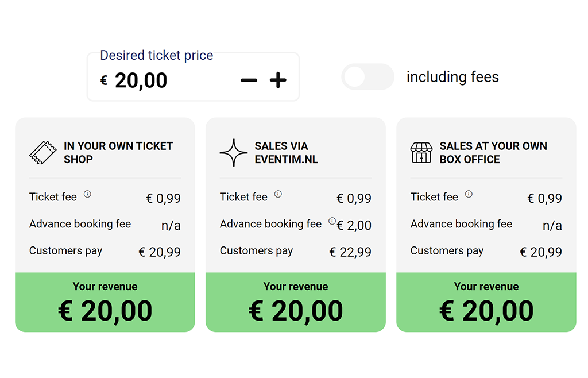Click Ticket fee info icon in Eventim.nl card
Screen dimensions: 588x378
click(x=278, y=194)
